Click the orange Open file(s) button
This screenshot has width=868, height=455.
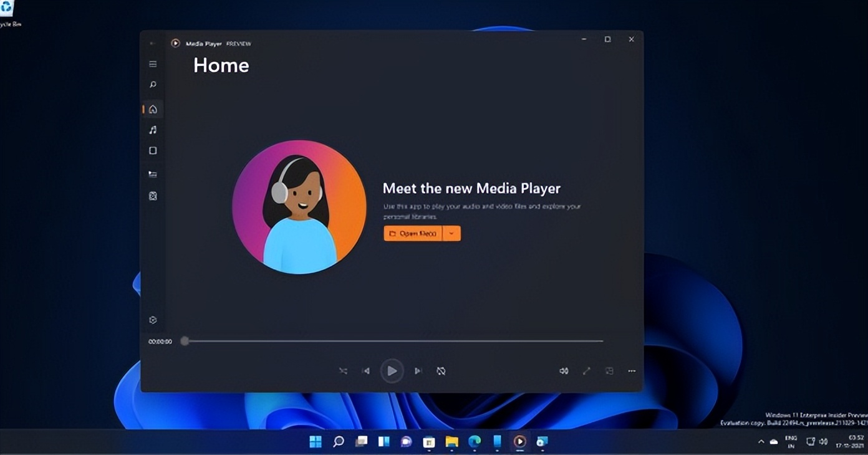click(413, 233)
